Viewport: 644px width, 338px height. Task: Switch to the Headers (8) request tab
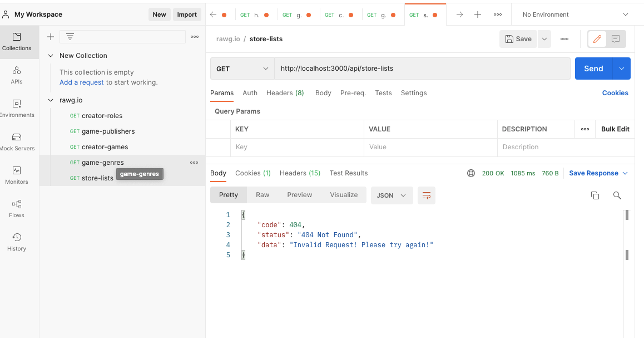click(x=285, y=93)
